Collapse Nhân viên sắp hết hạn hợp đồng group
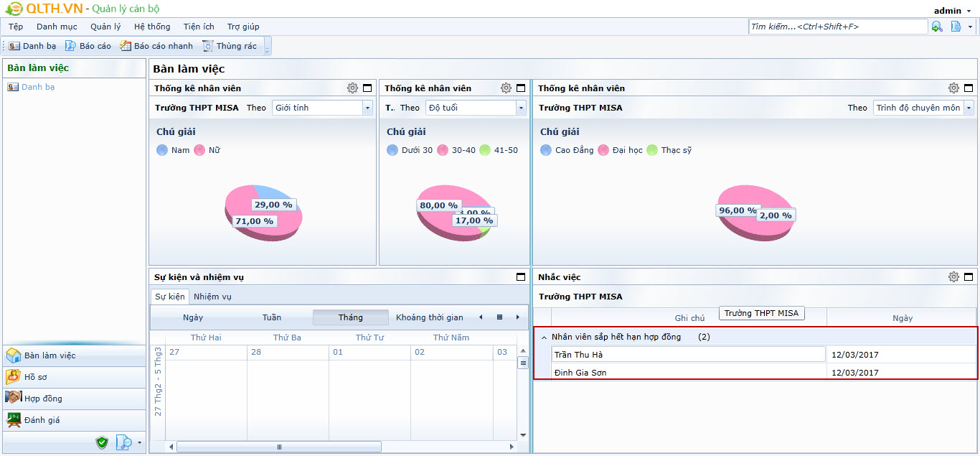Image resolution: width=980 pixels, height=456 pixels. point(544,337)
